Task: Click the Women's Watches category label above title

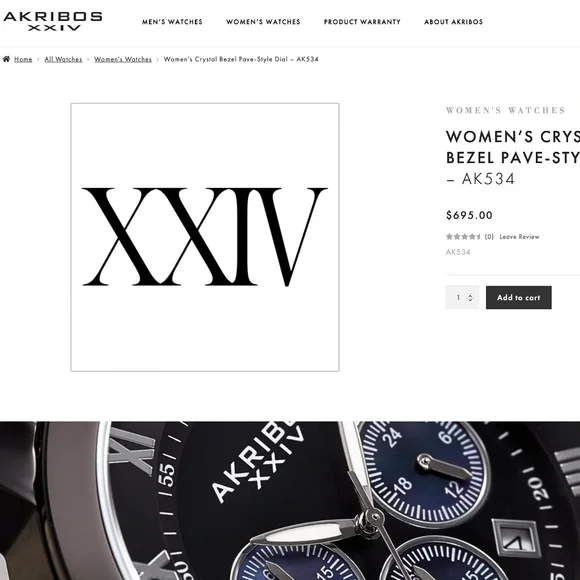Action: coord(506,110)
